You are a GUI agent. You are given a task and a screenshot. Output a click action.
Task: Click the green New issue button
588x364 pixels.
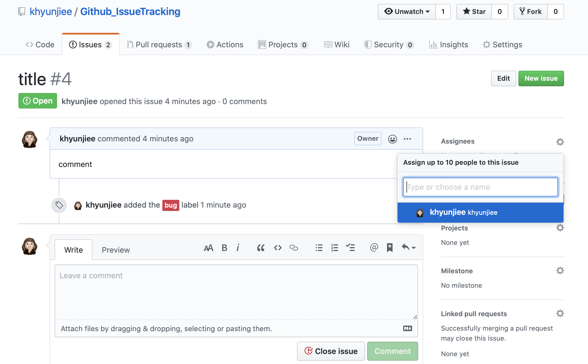pyautogui.click(x=541, y=78)
